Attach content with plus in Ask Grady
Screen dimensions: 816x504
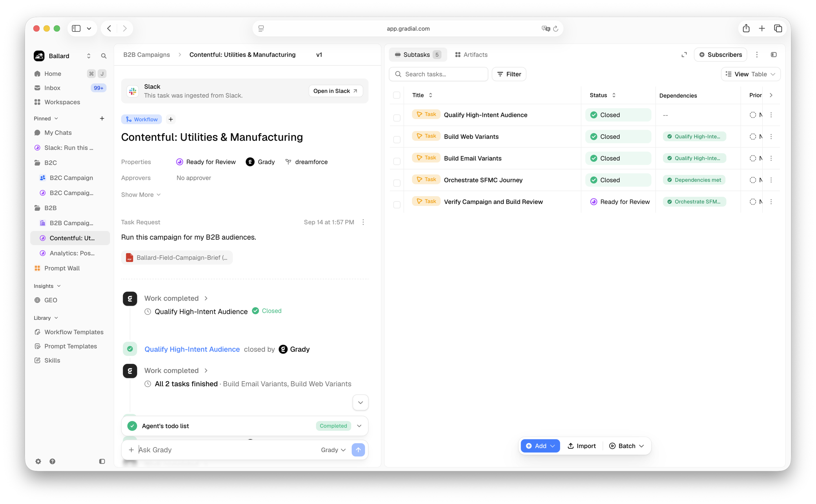[x=131, y=450]
